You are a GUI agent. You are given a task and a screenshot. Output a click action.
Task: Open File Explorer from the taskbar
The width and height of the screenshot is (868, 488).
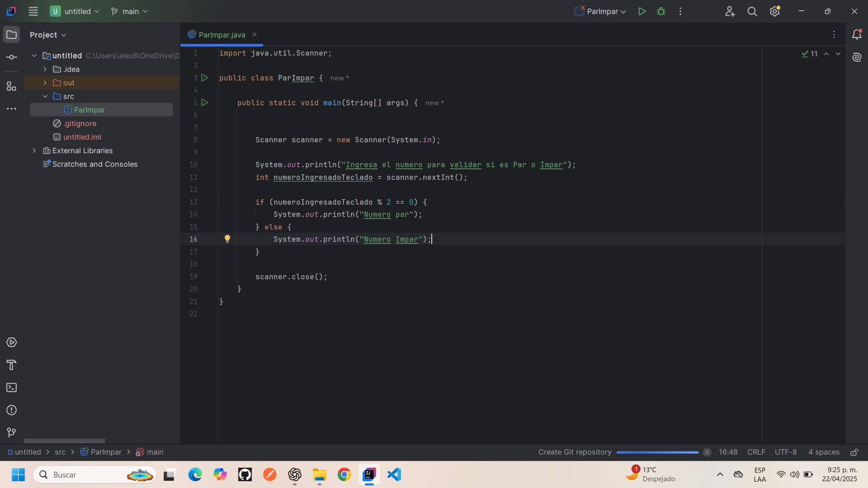(319, 474)
